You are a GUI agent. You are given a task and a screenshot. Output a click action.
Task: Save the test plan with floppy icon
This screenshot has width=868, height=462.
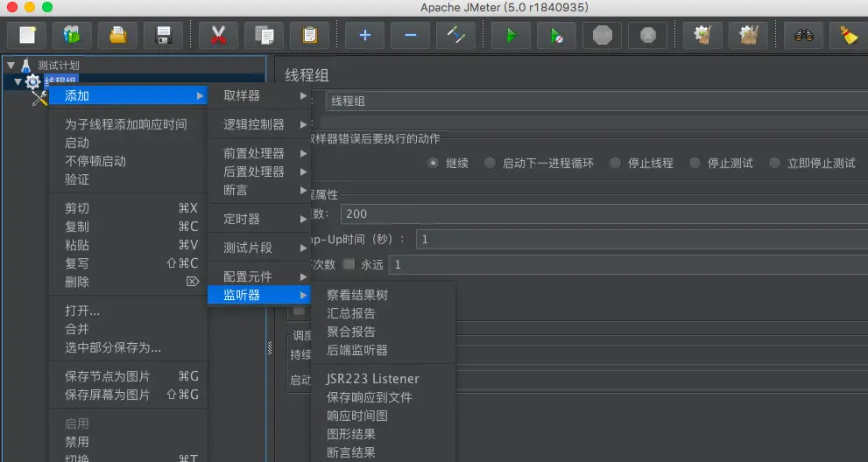click(x=163, y=35)
